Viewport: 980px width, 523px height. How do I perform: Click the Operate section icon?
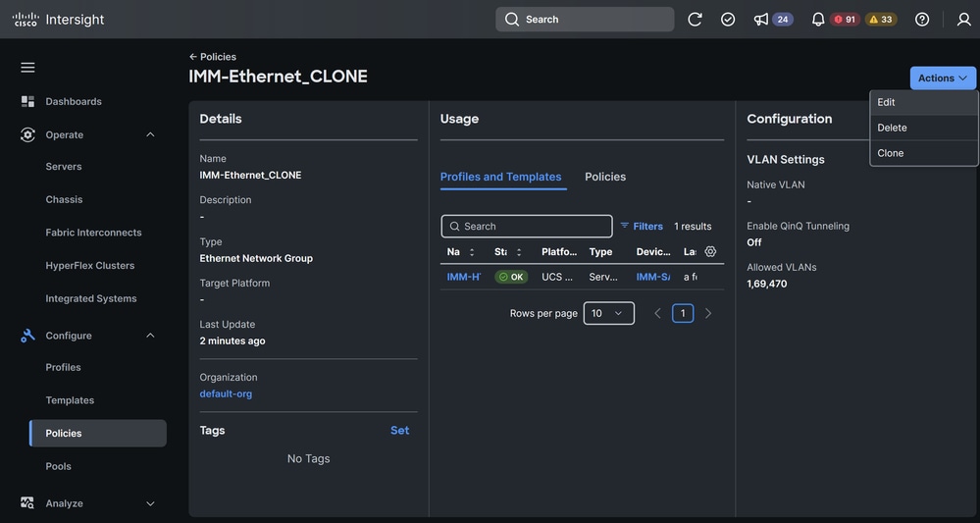[x=27, y=135]
